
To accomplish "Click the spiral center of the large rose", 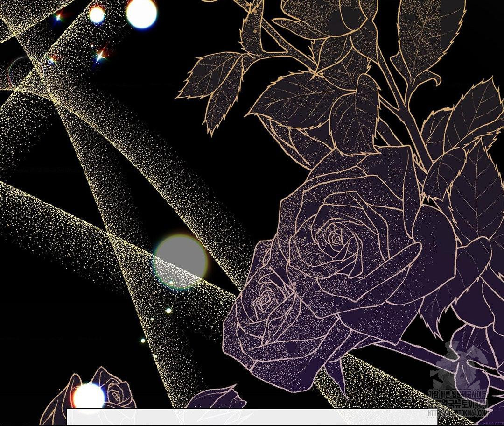I will click(335, 238).
